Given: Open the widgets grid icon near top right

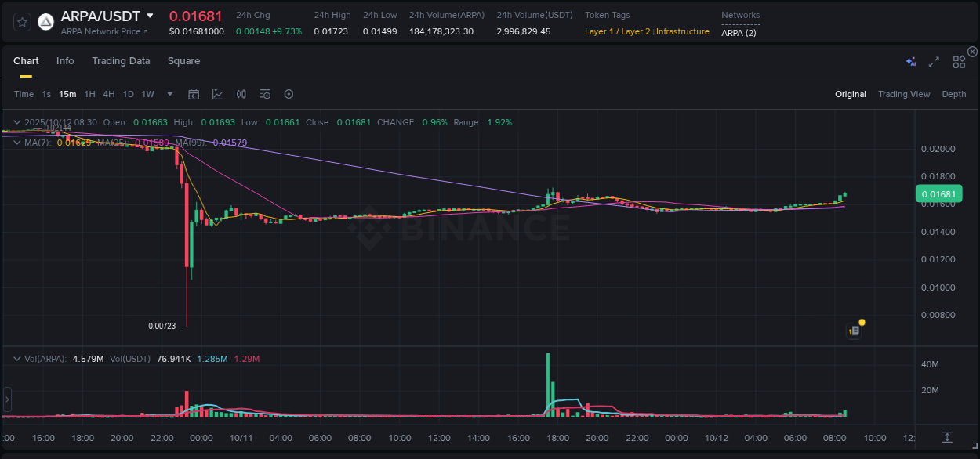Looking at the screenshot, I should click(958, 60).
